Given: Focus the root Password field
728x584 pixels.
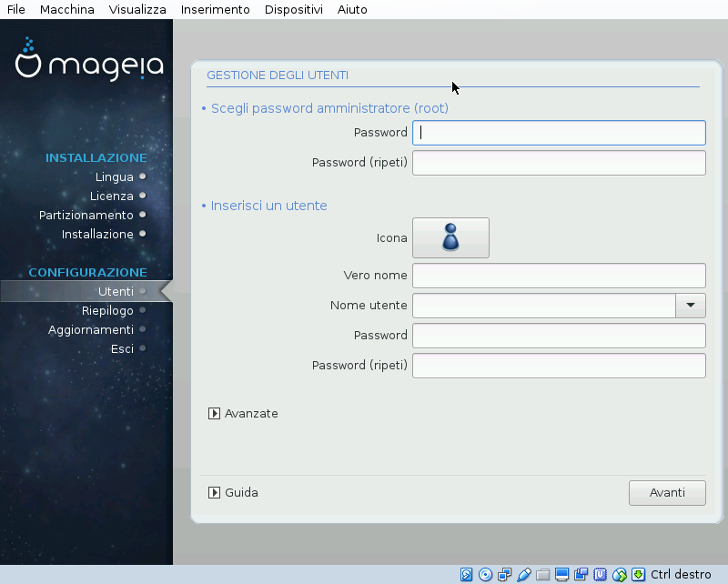Looking at the screenshot, I should 559,133.
